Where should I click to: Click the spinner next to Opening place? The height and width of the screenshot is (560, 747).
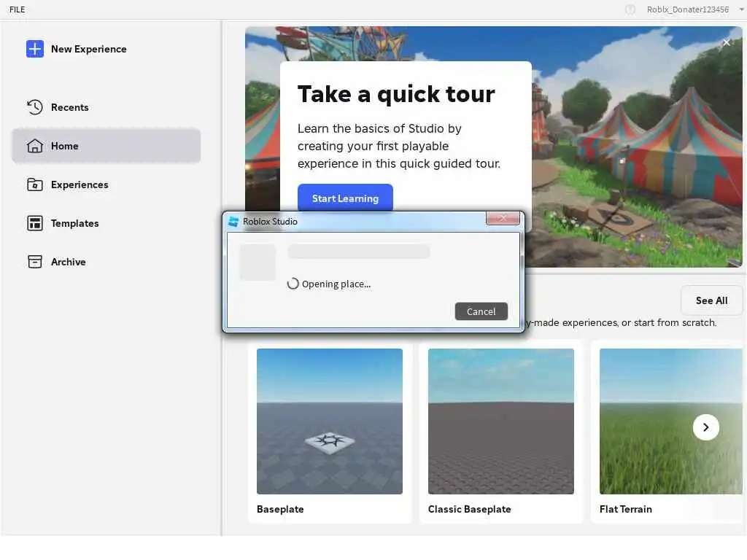click(293, 284)
